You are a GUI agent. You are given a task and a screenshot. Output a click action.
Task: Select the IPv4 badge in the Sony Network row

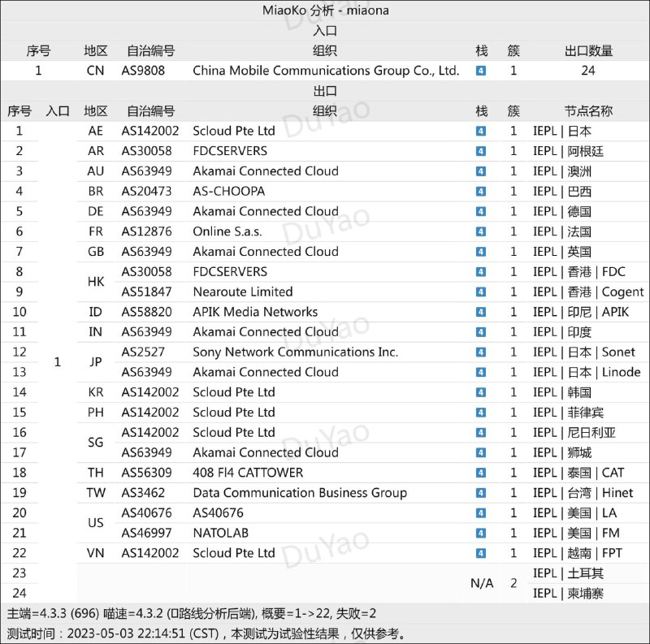pyautogui.click(x=481, y=352)
